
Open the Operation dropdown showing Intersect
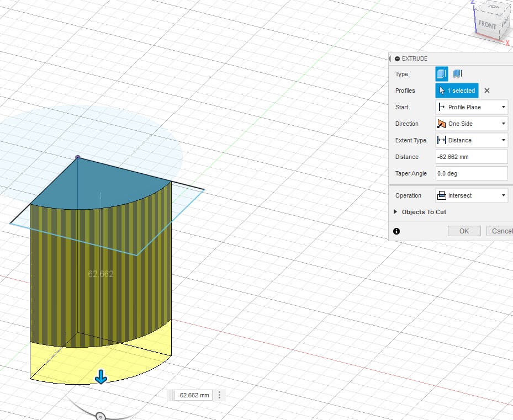(472, 195)
